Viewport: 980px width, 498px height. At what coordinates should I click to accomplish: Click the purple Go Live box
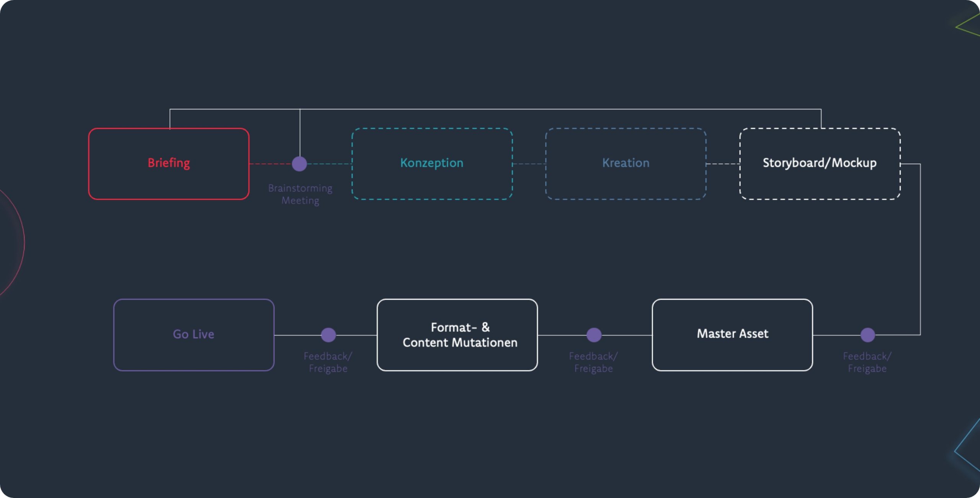(x=194, y=334)
